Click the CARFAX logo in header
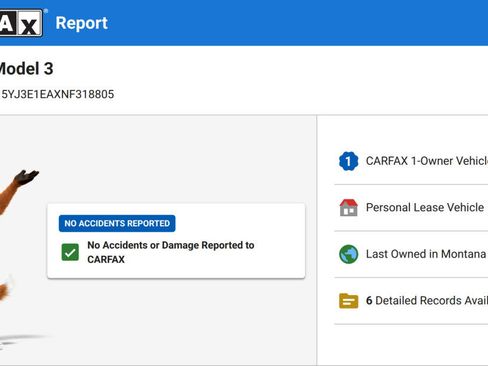488x366 pixels. coord(21,23)
